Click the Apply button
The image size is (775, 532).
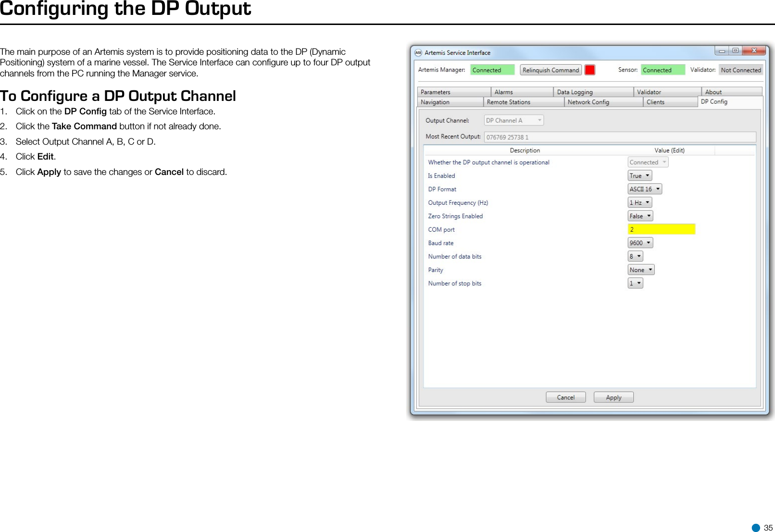613,397
